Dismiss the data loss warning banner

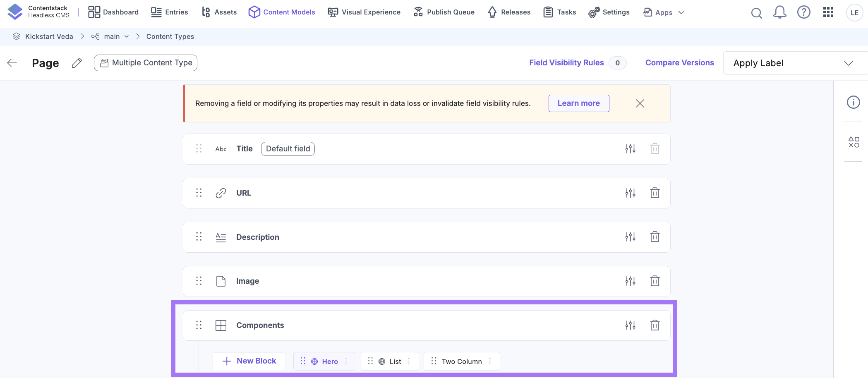[640, 103]
